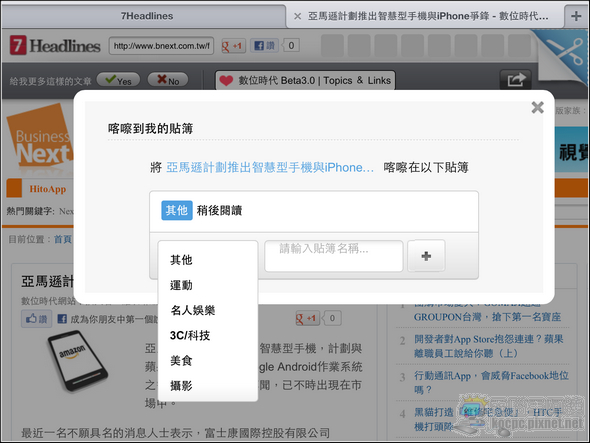Close the 喀嚓到我的貼簿 dialog
Screen dimensions: 590x443
click(x=537, y=108)
